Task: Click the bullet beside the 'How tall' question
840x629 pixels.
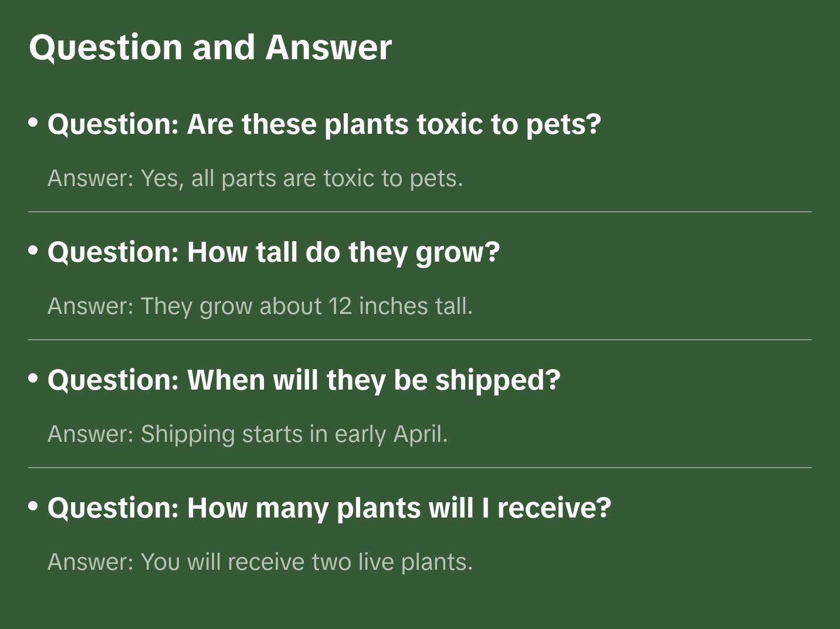Action: pyautogui.click(x=33, y=251)
